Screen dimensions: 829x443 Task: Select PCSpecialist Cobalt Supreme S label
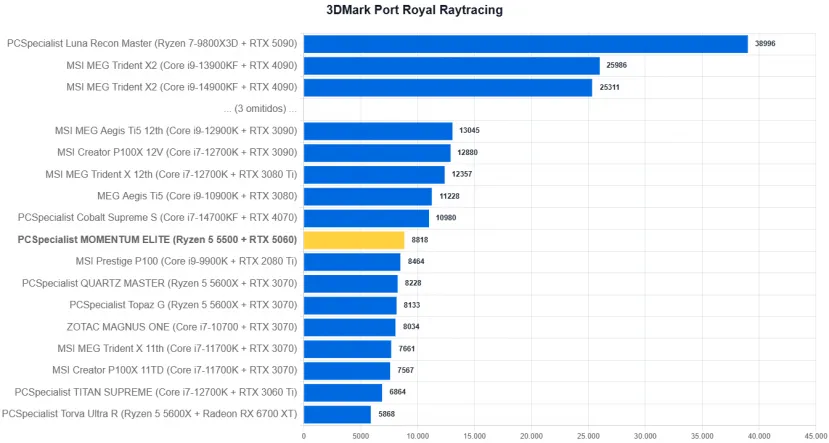pos(158,218)
